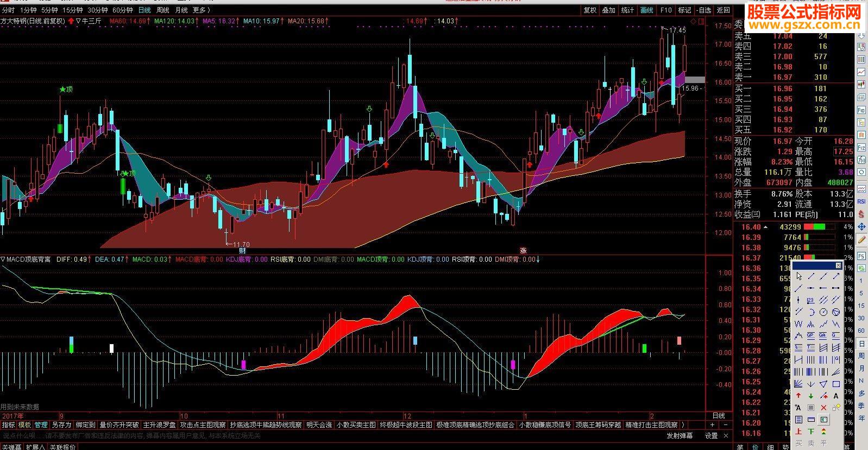
Task: Select the 主升浪罗盘 indicator
Action: (159, 424)
